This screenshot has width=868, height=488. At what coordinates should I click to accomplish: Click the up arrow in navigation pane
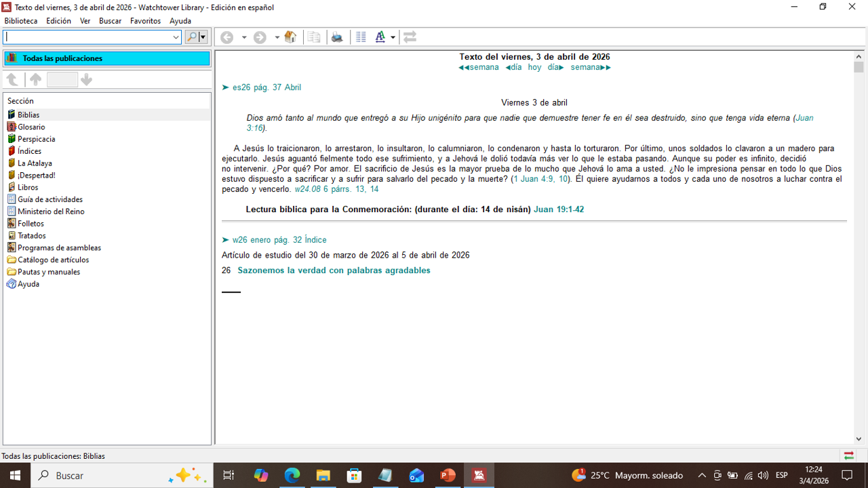pyautogui.click(x=36, y=80)
